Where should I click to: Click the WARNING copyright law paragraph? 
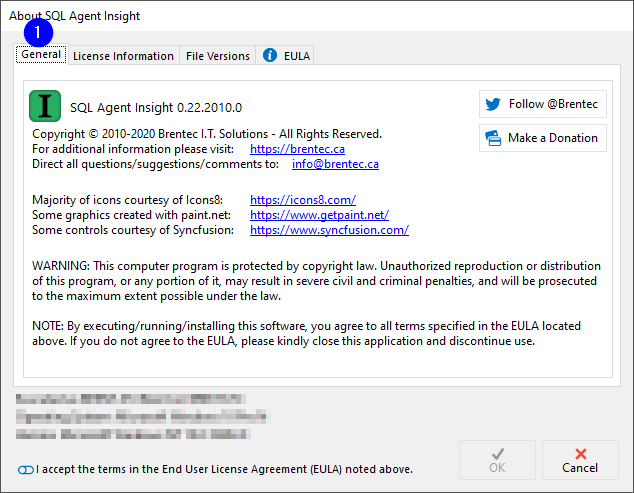point(316,281)
